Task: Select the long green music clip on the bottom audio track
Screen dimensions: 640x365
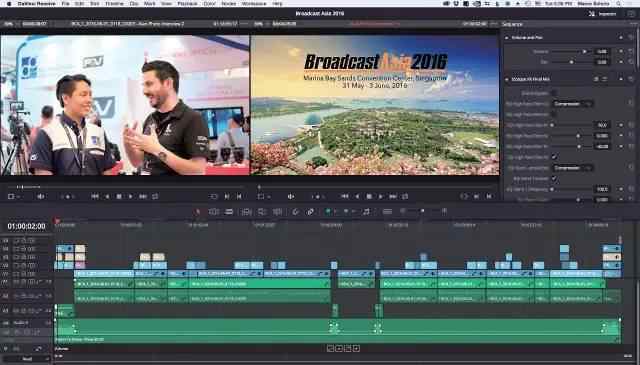Action: pos(338,331)
